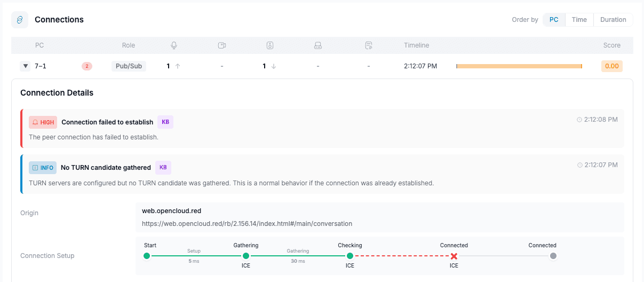
Task: Click the microphone column header icon
Action: (173, 45)
